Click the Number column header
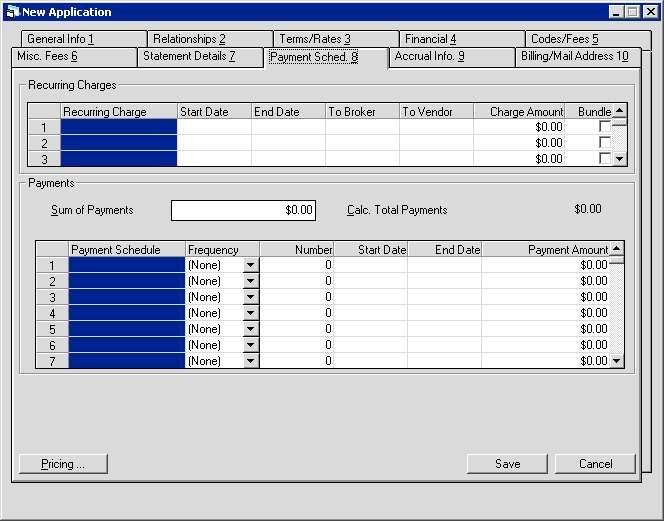 click(296, 249)
